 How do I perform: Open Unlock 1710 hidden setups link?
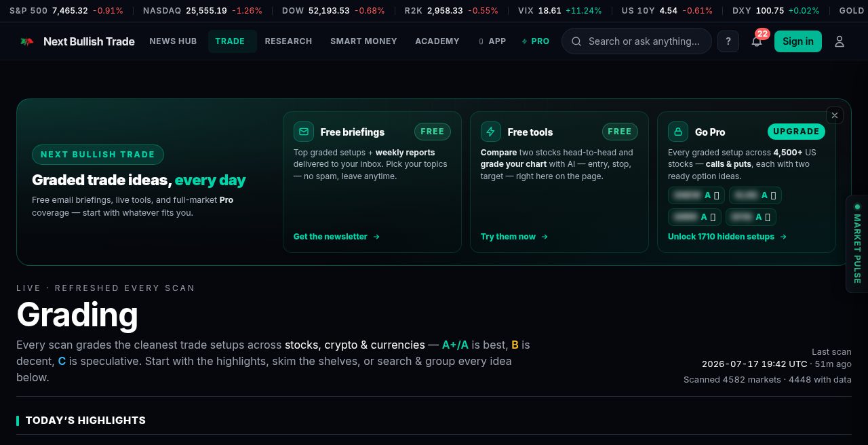727,237
